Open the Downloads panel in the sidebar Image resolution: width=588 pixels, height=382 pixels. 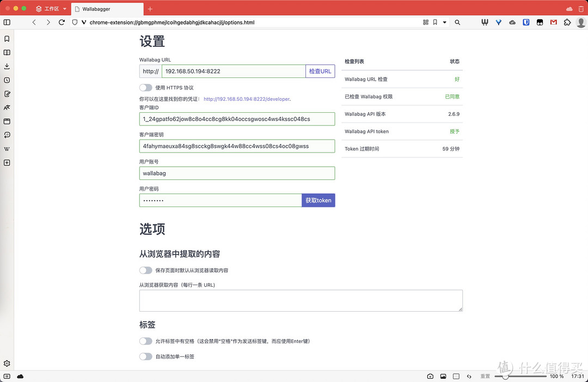click(x=7, y=66)
